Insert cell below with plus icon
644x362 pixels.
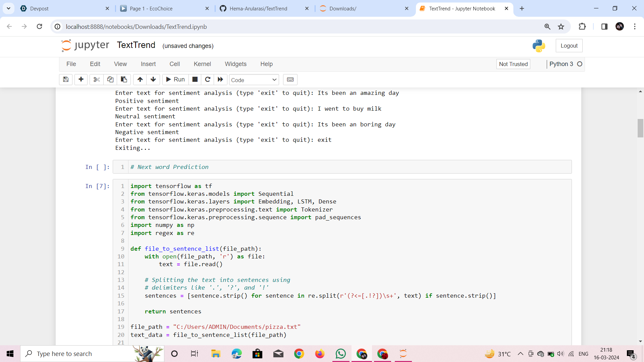(81, 79)
